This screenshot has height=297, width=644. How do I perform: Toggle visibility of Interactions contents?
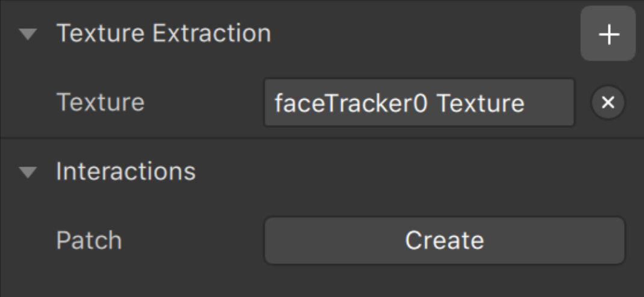(28, 171)
